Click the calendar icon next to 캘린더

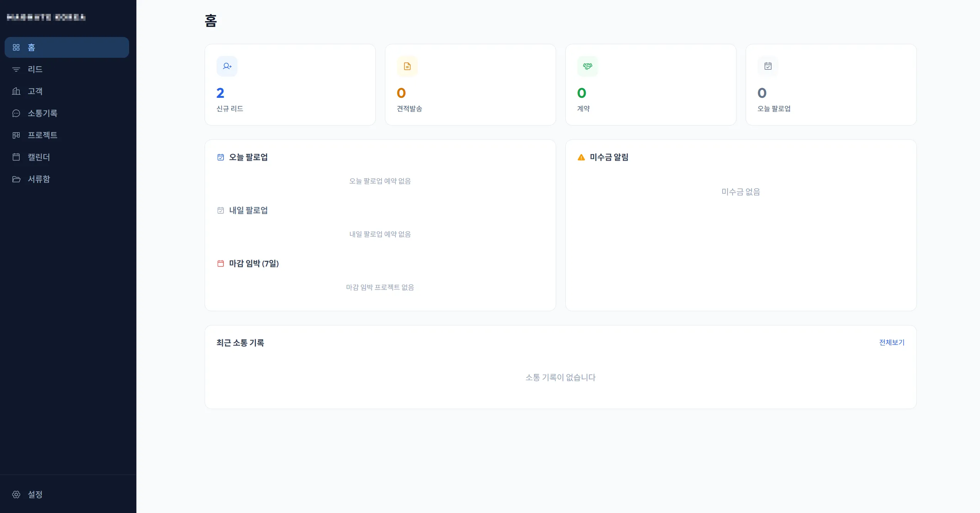point(16,157)
